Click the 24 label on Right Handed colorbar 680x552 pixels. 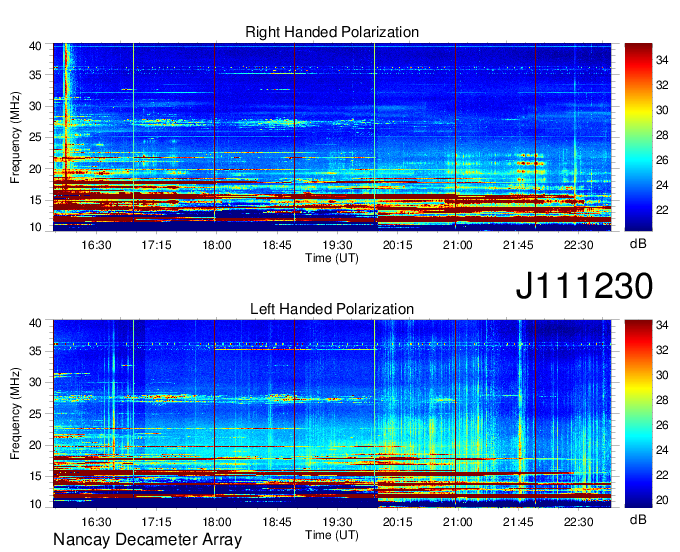pyautogui.click(x=662, y=185)
